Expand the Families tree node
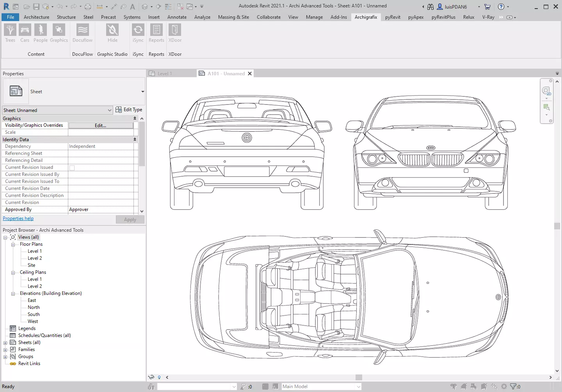The height and width of the screenshot is (392, 562). point(5,350)
